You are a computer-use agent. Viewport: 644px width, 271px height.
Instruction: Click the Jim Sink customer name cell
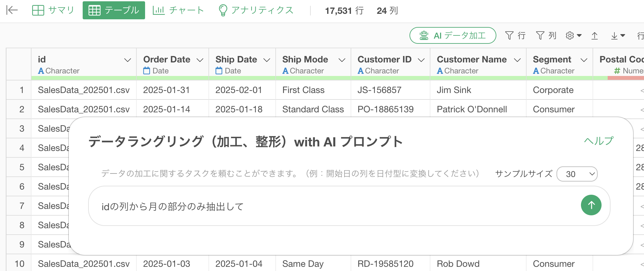pyautogui.click(x=454, y=90)
